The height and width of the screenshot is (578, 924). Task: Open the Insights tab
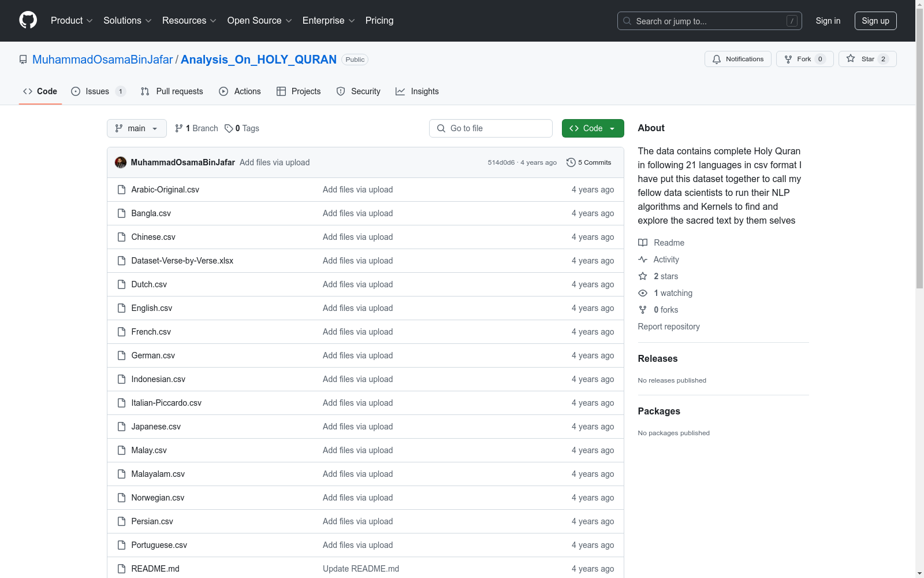417,91
